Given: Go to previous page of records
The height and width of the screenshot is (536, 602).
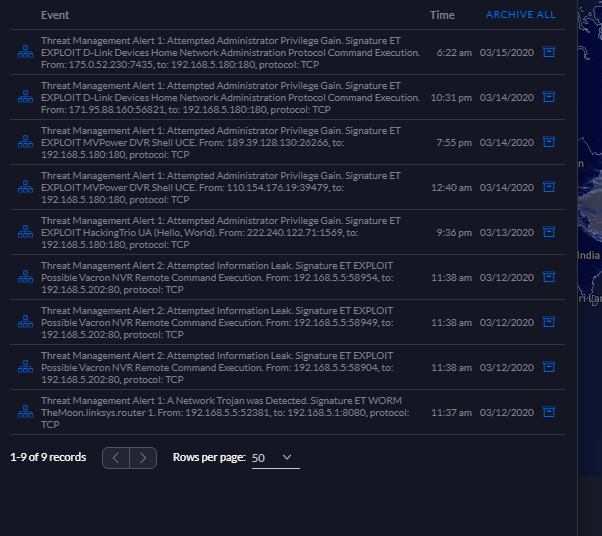Looking at the screenshot, I should 116,458.
